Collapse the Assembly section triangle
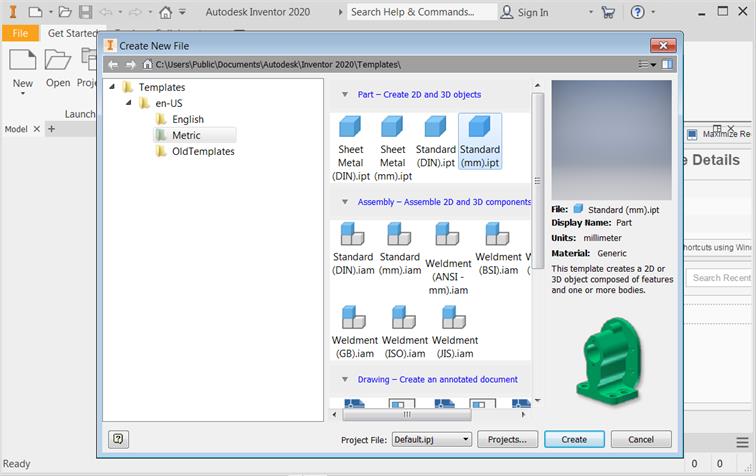The width and height of the screenshot is (756, 476). click(345, 202)
